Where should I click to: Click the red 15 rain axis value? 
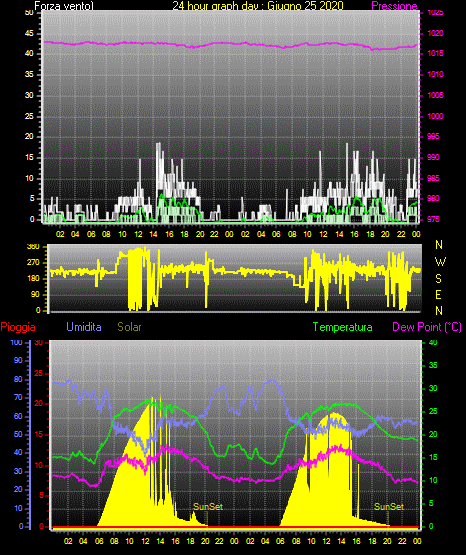pyautogui.click(x=39, y=434)
